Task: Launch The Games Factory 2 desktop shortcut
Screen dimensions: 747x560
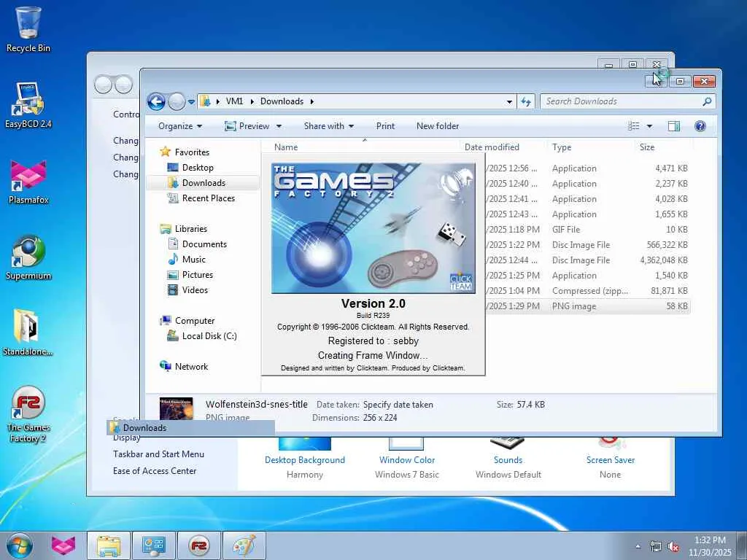Action: coord(28,414)
